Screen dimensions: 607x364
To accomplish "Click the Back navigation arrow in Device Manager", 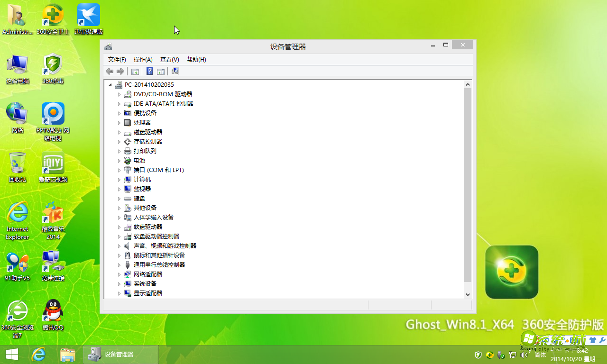I will (110, 71).
